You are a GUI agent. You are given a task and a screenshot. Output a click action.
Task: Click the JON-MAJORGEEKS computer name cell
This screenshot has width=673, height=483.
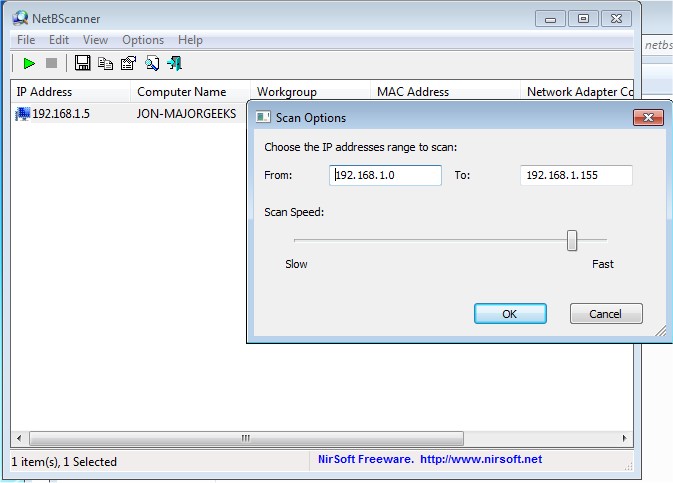point(186,114)
